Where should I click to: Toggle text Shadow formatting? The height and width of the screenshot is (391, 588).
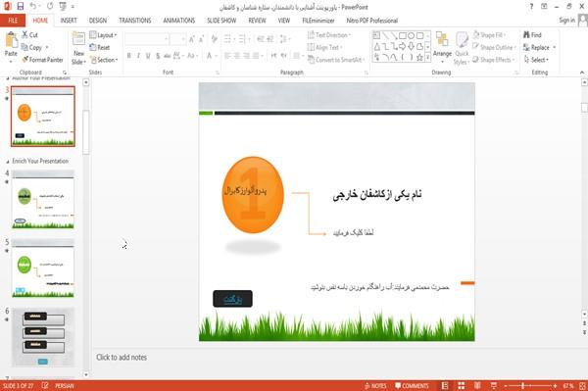pyautogui.click(x=158, y=56)
